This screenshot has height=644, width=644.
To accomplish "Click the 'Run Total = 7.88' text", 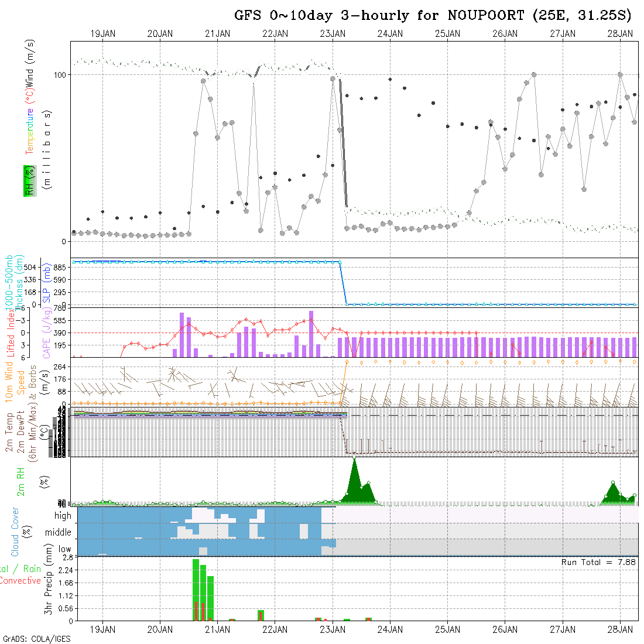I will pyautogui.click(x=598, y=562).
